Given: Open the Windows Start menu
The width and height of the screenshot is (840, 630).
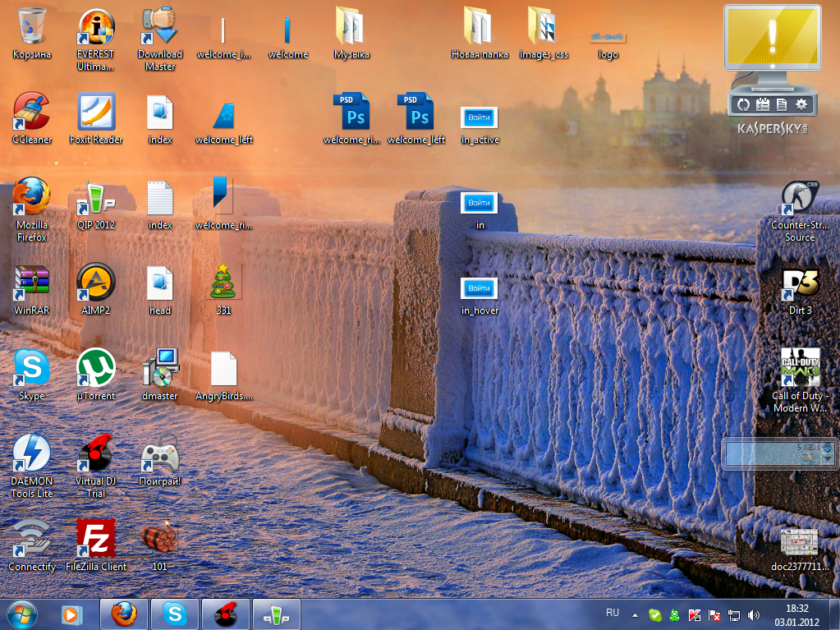Looking at the screenshot, I should click(x=21, y=614).
